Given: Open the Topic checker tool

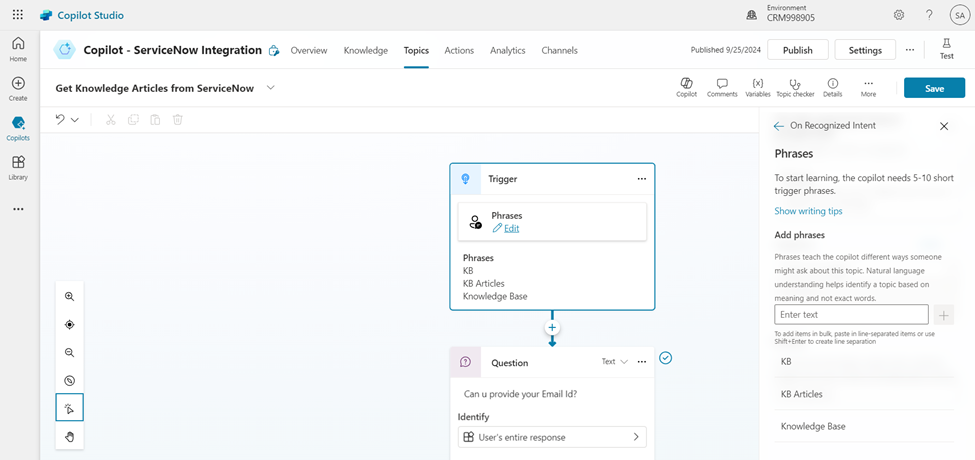Looking at the screenshot, I should [x=794, y=87].
